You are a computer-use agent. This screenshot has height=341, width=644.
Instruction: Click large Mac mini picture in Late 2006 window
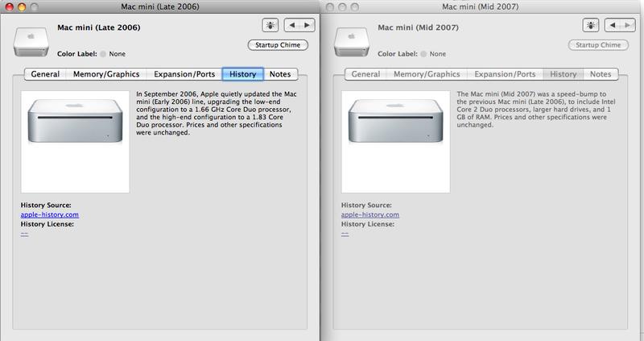tap(75, 142)
